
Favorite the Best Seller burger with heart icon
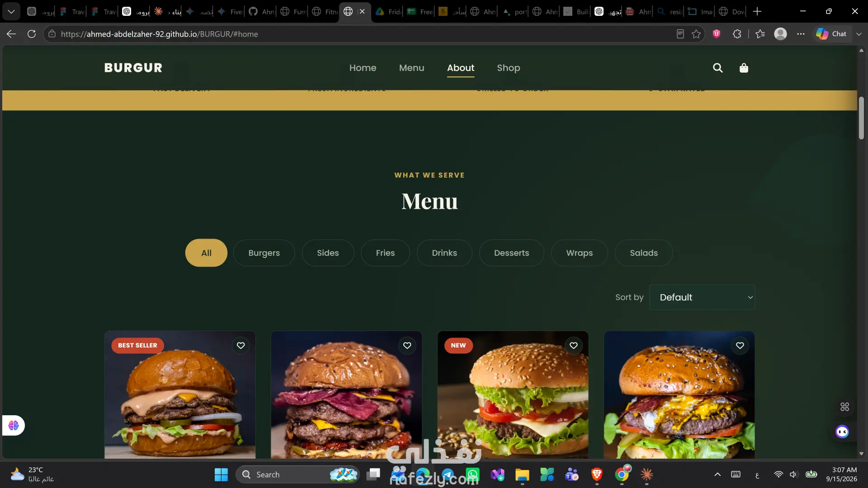pos(241,346)
